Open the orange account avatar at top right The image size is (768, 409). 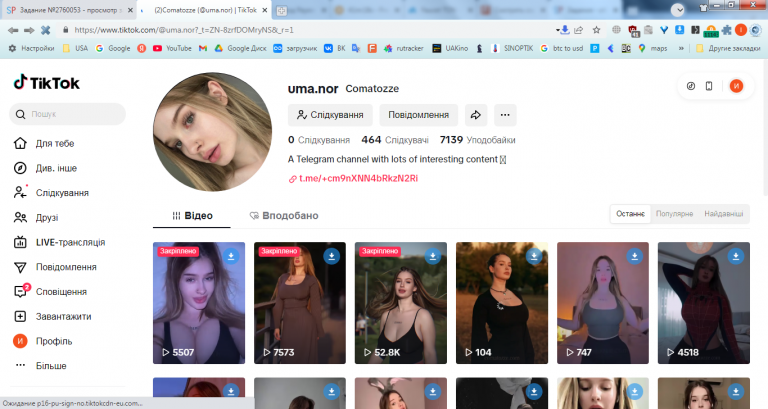click(x=736, y=86)
